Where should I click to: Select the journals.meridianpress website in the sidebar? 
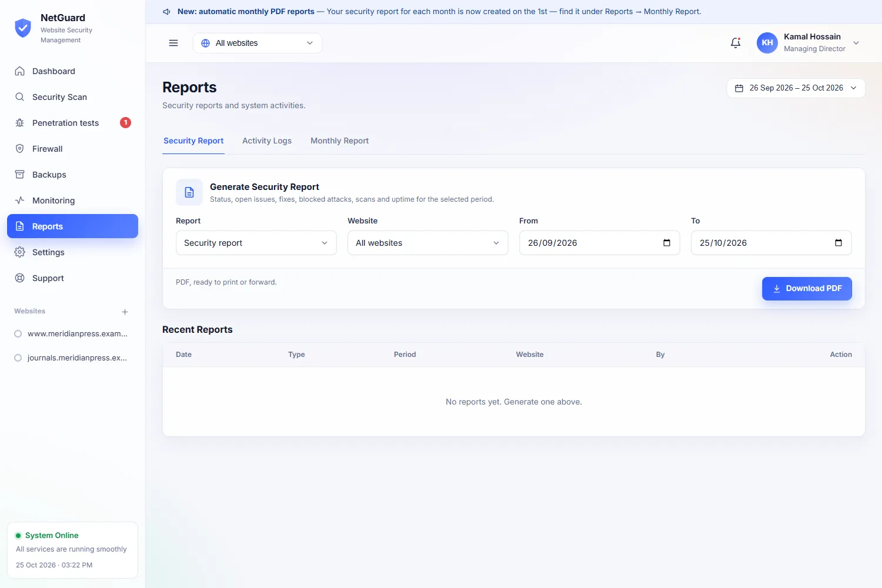pyautogui.click(x=72, y=358)
